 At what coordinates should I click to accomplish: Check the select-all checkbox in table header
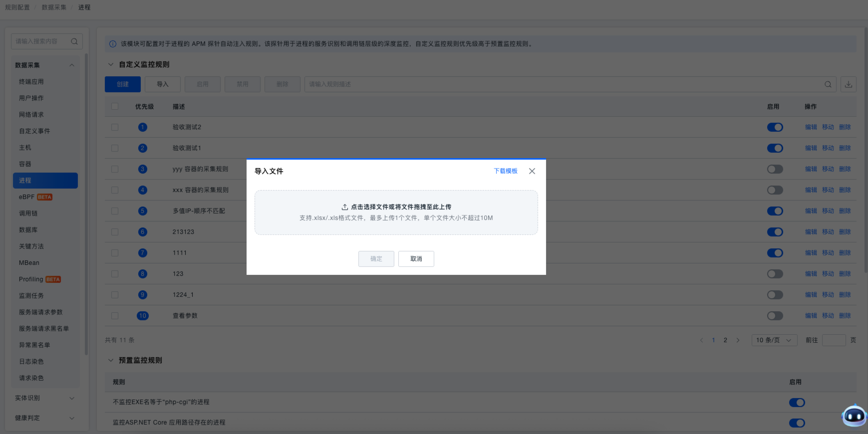[115, 106]
